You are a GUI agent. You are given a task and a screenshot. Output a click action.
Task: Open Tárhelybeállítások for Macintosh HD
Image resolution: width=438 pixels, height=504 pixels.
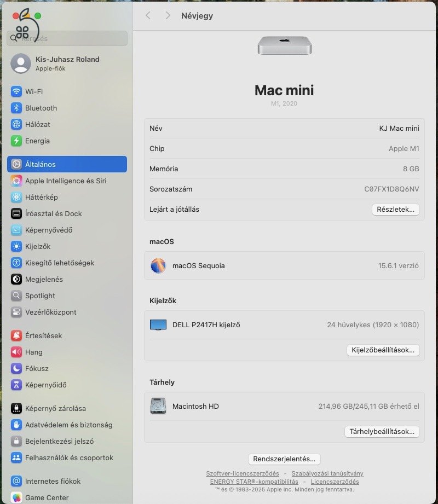[382, 432]
